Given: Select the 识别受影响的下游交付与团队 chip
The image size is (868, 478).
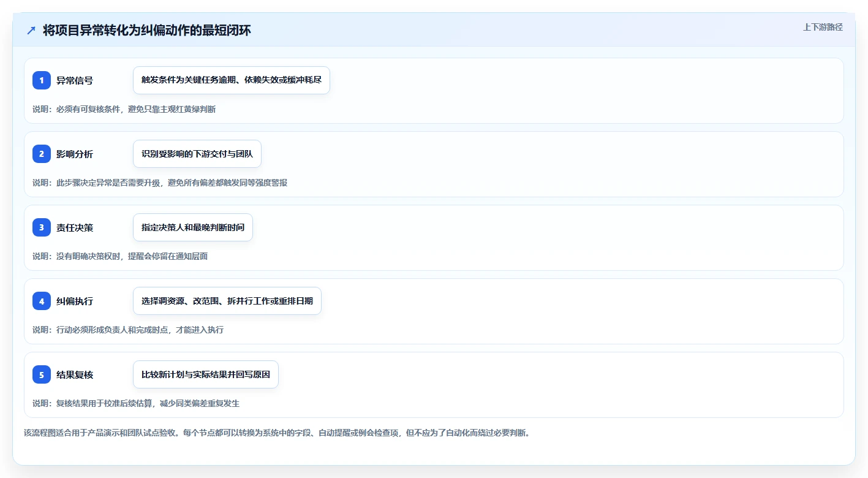Looking at the screenshot, I should pos(197,154).
